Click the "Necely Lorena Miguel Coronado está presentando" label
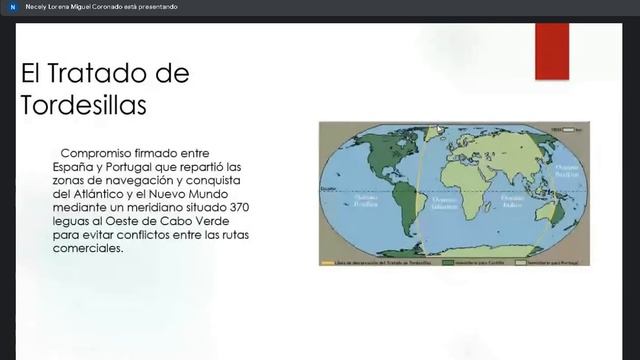The image size is (640, 360). [x=101, y=7]
